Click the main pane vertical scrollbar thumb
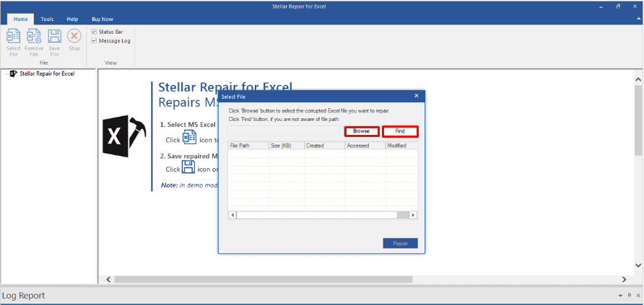 click(x=638, y=120)
